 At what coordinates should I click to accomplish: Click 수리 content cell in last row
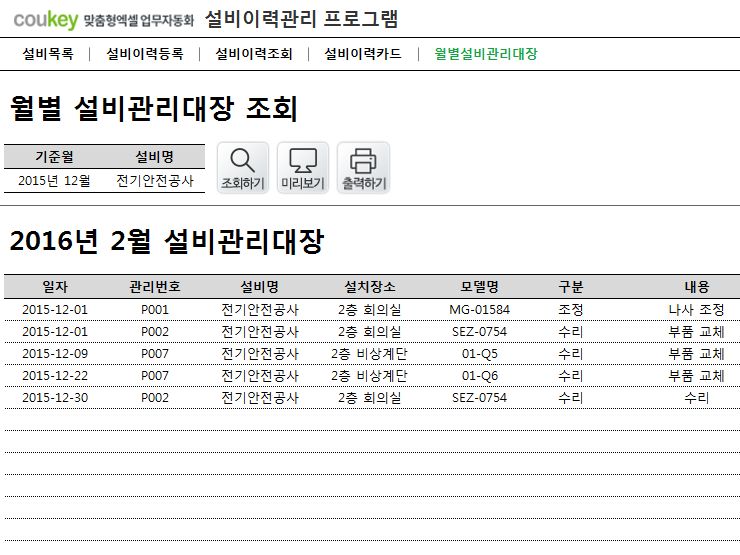point(697,398)
